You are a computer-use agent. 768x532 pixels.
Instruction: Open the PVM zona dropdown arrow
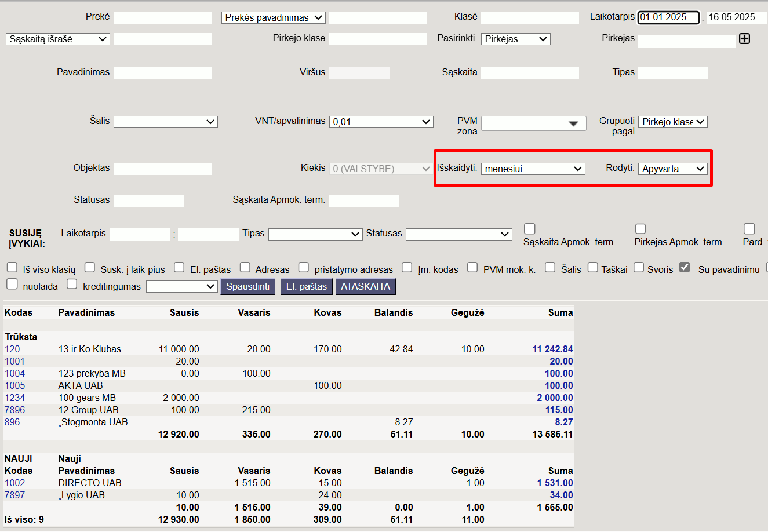coord(573,123)
